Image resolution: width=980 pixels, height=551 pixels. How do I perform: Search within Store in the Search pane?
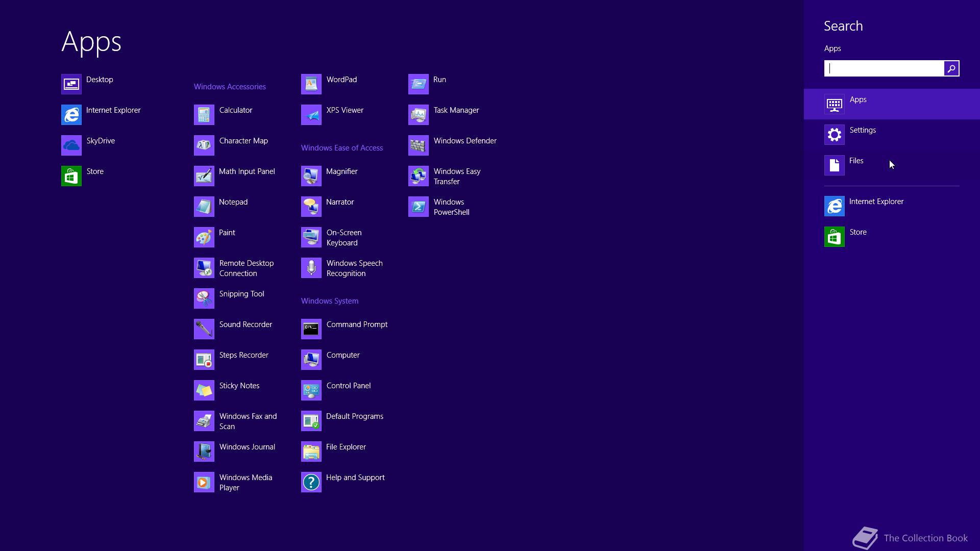pyautogui.click(x=892, y=237)
